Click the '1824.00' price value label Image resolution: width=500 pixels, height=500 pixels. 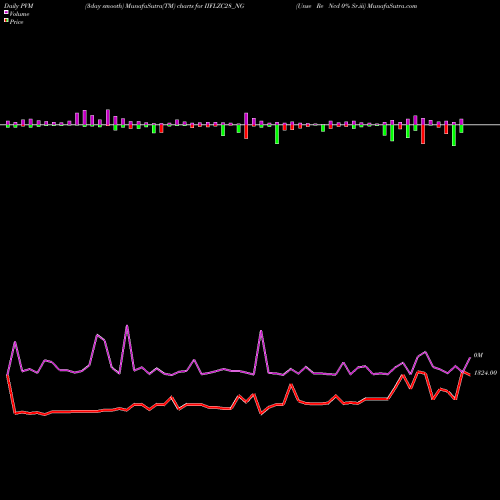(x=486, y=373)
